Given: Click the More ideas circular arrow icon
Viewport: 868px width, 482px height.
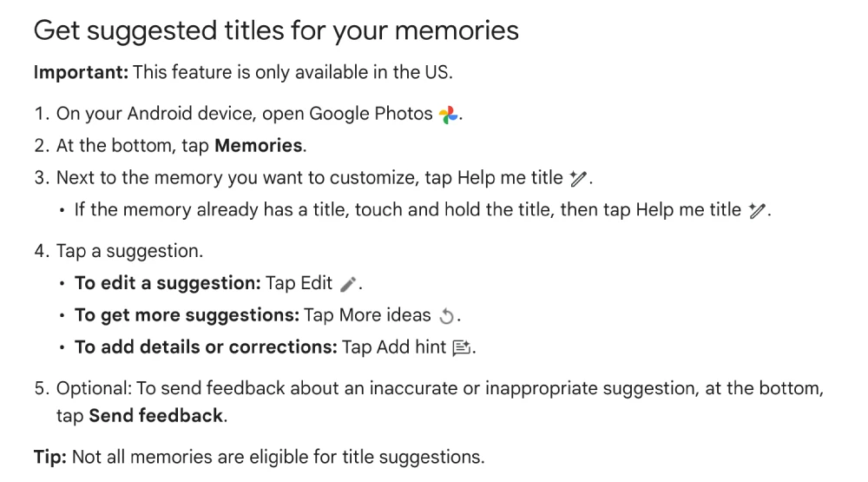Looking at the screenshot, I should pos(446,316).
